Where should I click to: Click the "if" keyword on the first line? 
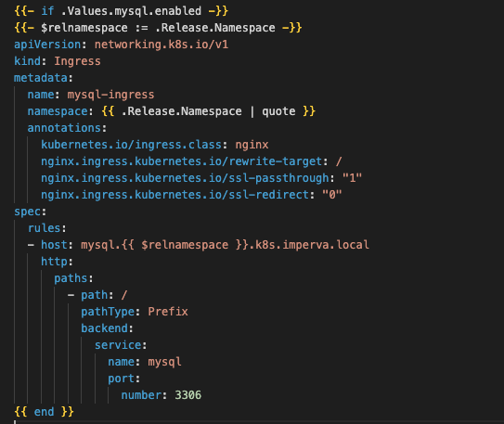47,11
